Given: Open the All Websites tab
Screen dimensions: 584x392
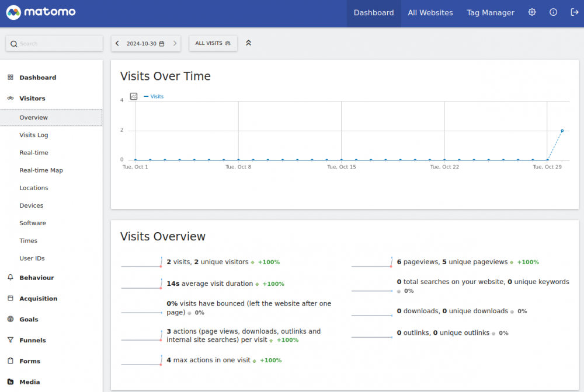Looking at the screenshot, I should [430, 13].
